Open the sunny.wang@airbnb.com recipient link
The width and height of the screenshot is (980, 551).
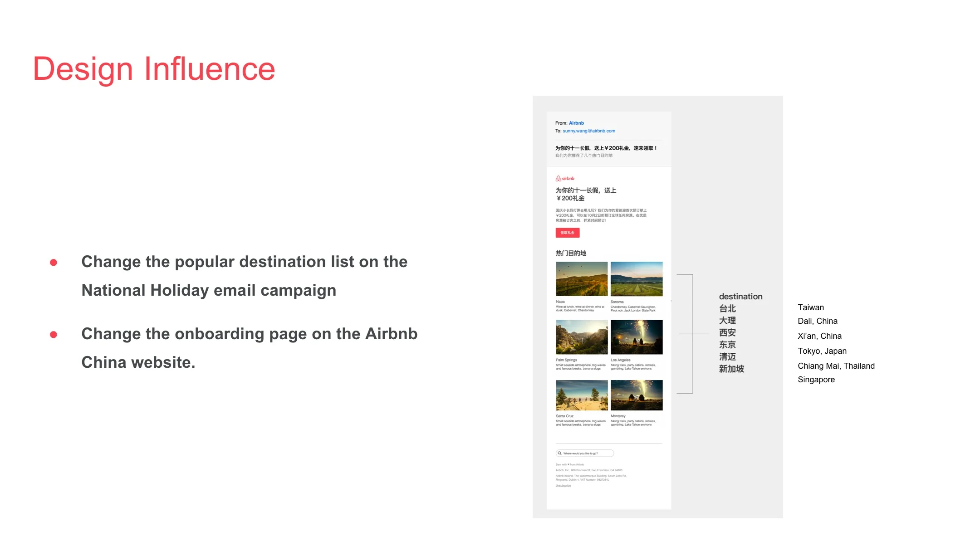click(588, 131)
